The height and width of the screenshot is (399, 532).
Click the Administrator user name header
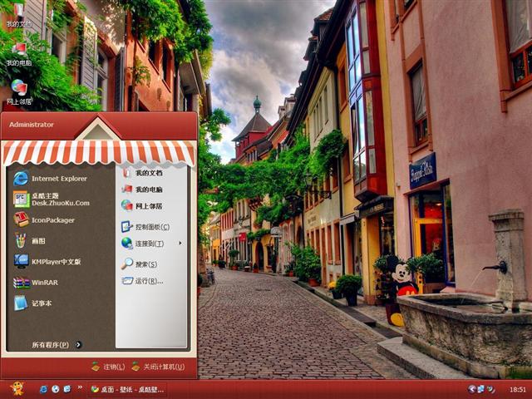coord(32,125)
